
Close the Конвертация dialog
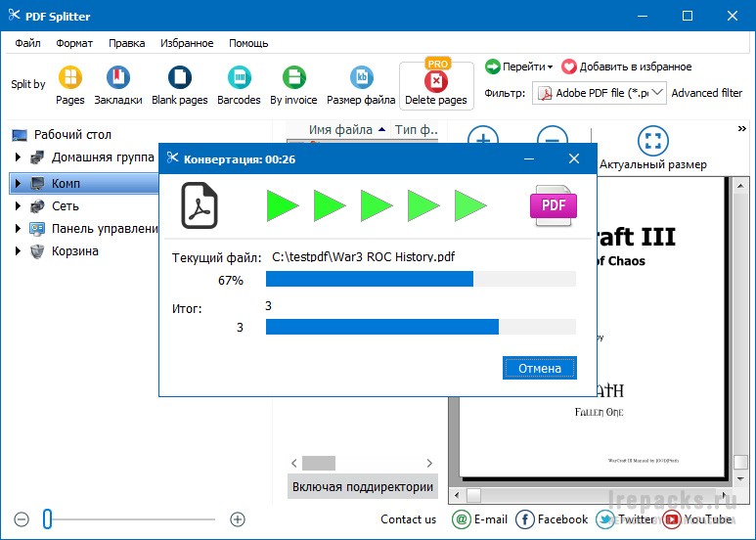pos(574,158)
